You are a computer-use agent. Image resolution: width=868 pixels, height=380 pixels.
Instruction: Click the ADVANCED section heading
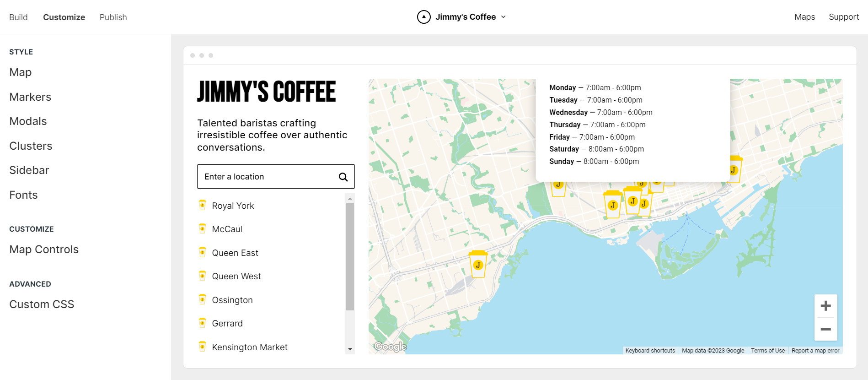(x=30, y=284)
